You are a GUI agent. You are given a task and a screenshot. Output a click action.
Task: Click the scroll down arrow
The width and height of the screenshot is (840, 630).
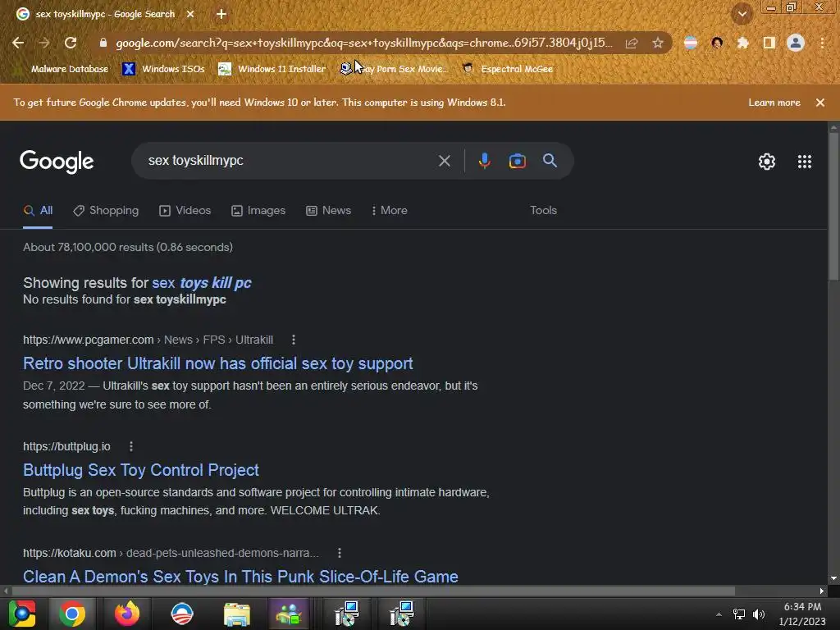[833, 578]
